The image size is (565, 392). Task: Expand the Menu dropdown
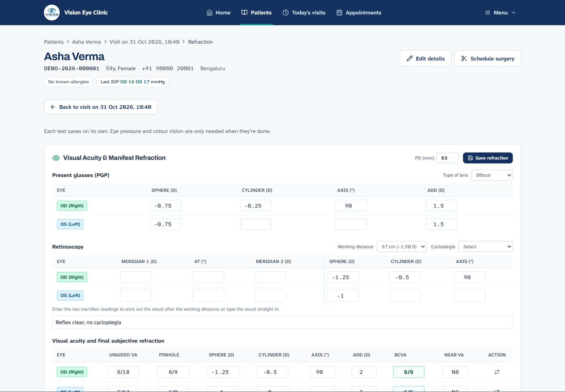tap(500, 12)
